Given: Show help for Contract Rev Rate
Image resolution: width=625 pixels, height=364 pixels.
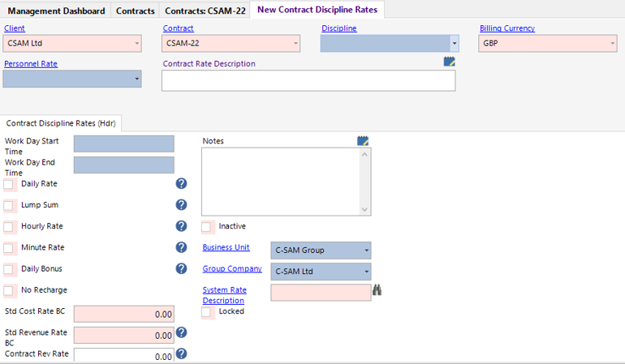Looking at the screenshot, I should tap(181, 353).
